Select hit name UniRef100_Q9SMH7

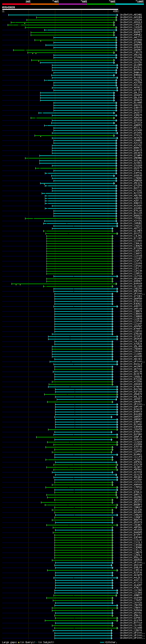131,50
